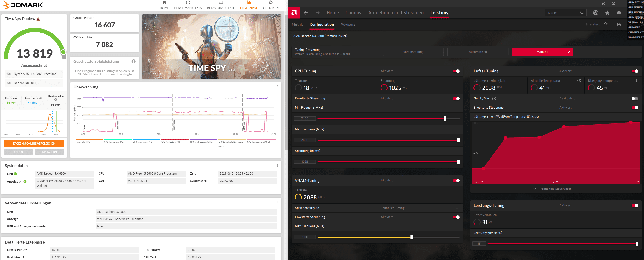
Task: Click the info icon beside Geschätzte Spieleleistung
Action: coord(133,61)
